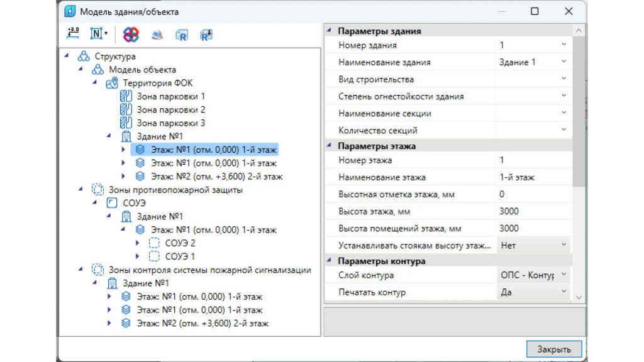Viewport: 644px width, 362px height.
Task: Click the properties panel scroll down arrow
Action: 579,297
